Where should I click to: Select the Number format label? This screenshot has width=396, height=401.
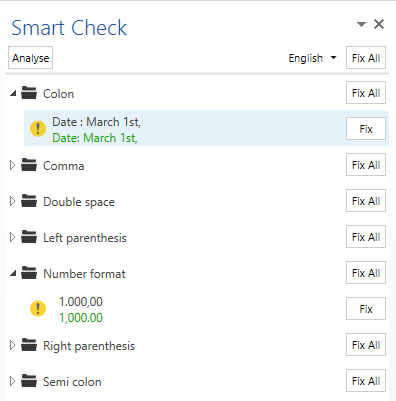click(x=84, y=274)
